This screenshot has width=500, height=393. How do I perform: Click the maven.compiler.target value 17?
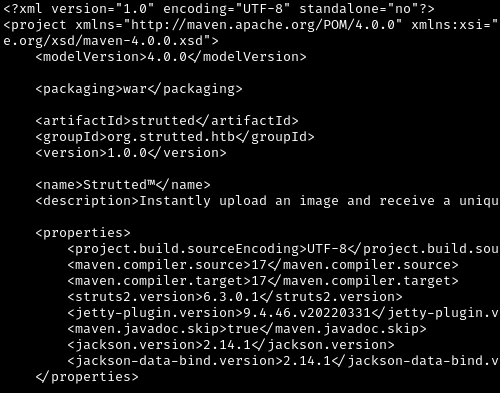[x=259, y=281]
